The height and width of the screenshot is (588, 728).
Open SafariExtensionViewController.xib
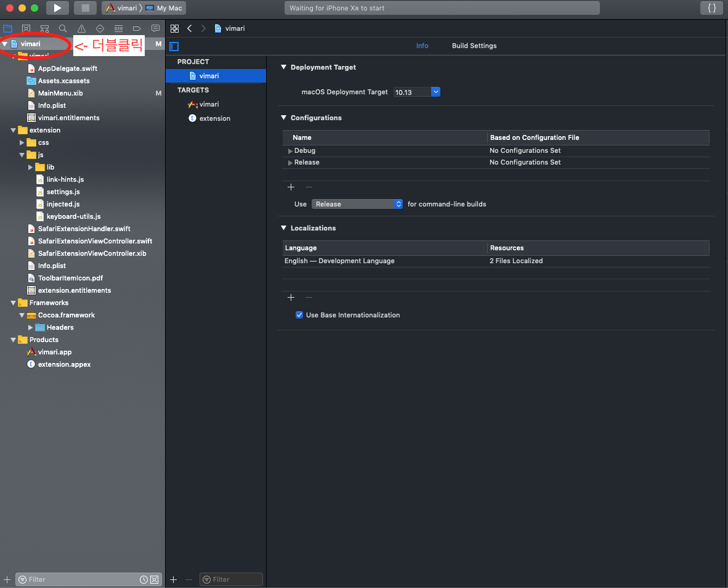click(x=92, y=253)
